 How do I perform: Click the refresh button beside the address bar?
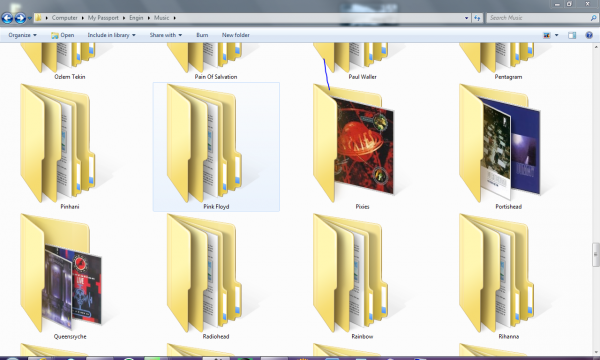click(477, 18)
